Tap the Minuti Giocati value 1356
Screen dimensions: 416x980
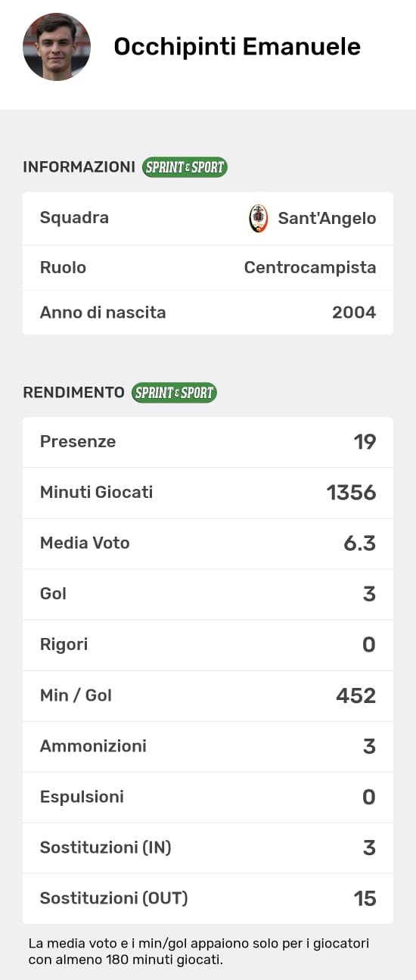pos(351,493)
